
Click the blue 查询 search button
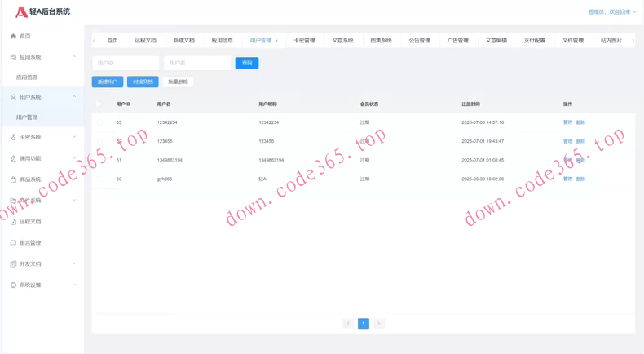point(247,63)
